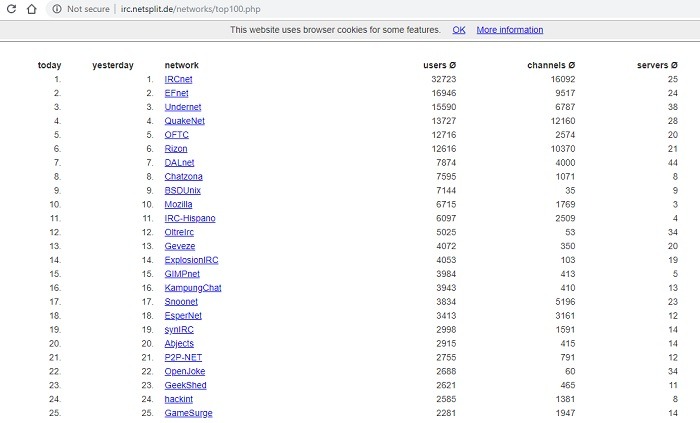
Task: Open the KampungChat network link
Action: 193,288
